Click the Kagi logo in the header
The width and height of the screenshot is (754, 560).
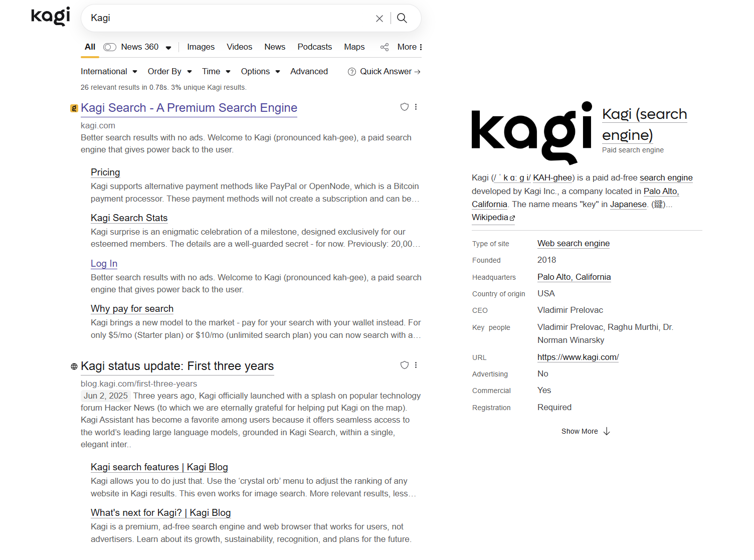coord(50,17)
